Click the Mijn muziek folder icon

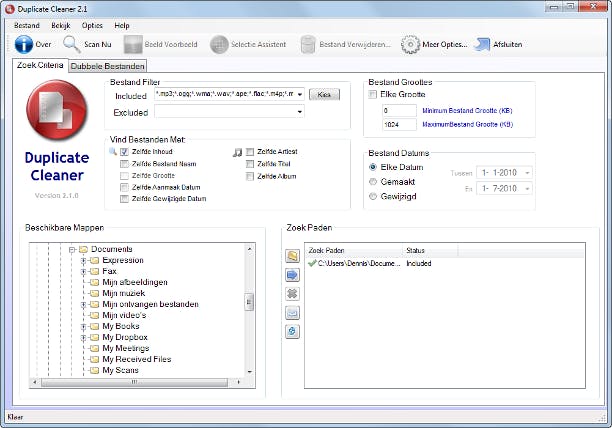[94, 293]
